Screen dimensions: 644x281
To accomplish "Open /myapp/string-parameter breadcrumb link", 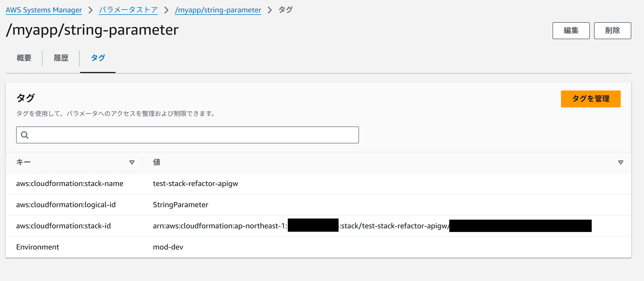I will pyautogui.click(x=218, y=10).
